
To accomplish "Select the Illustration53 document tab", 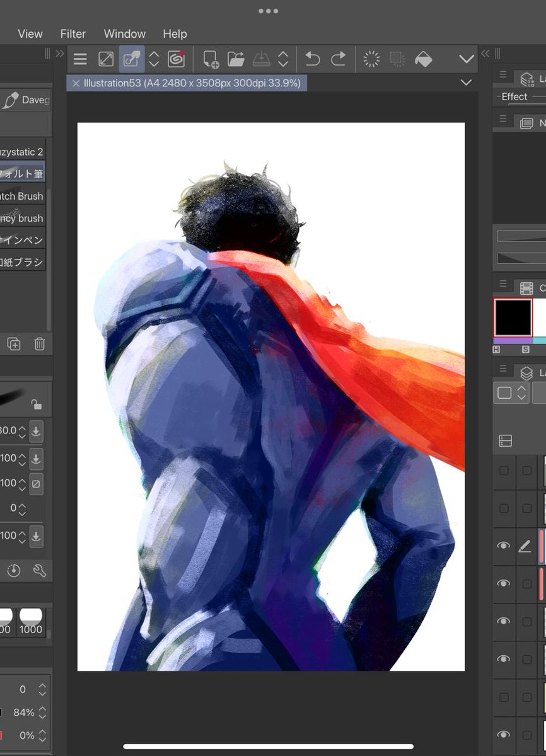I will [187, 83].
